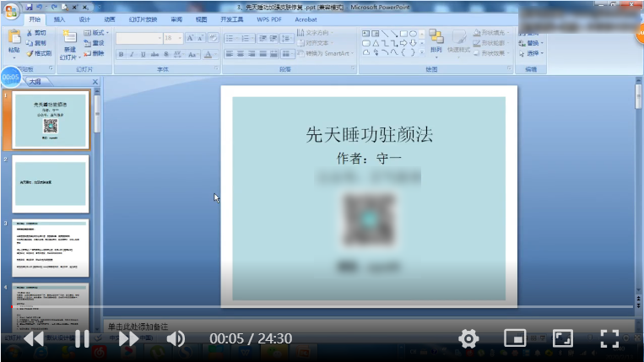Save the presentation from quick access toolbar

point(30,7)
